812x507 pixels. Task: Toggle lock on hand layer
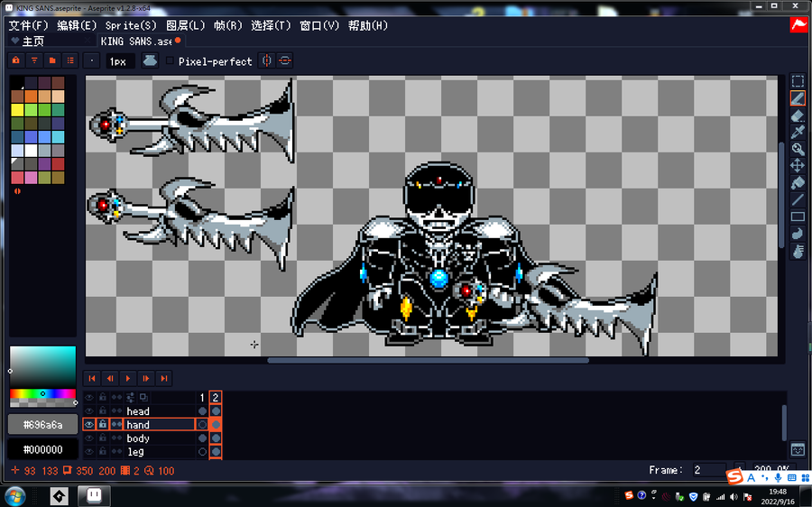coord(103,425)
